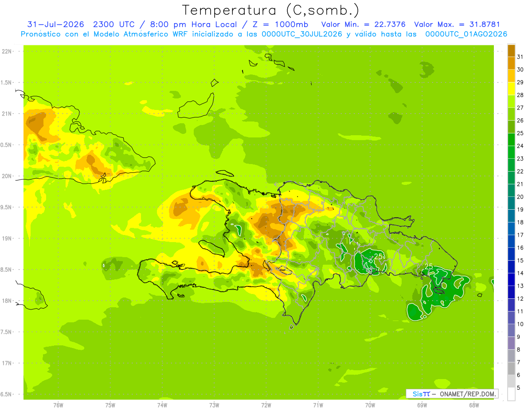Click the 25 label on color scale

[x=520, y=133]
